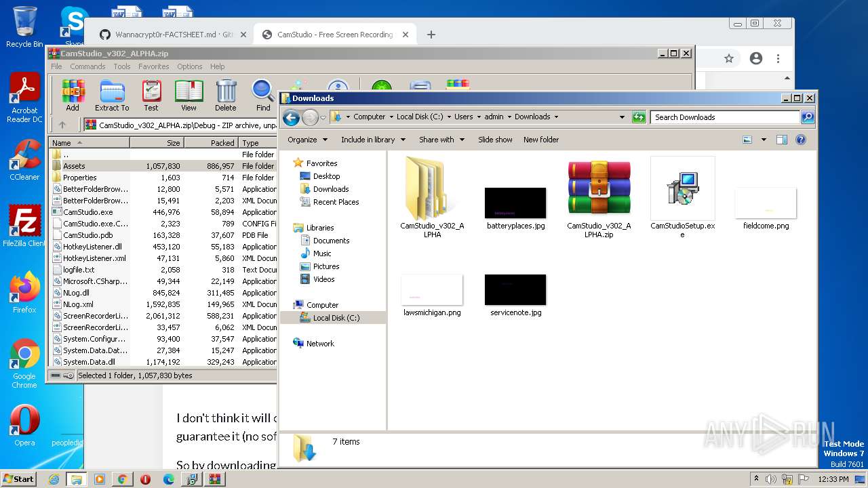The image size is (868, 488).
Task: Open WinRAR Commands menu
Action: (x=87, y=66)
